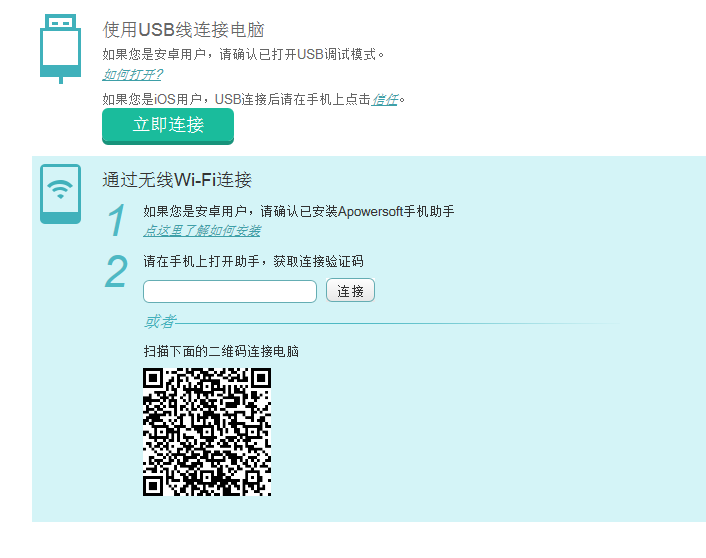The width and height of the screenshot is (706, 558).
Task: Click the 扫描下面的二维码连接电脑 caption
Action: click(221, 351)
